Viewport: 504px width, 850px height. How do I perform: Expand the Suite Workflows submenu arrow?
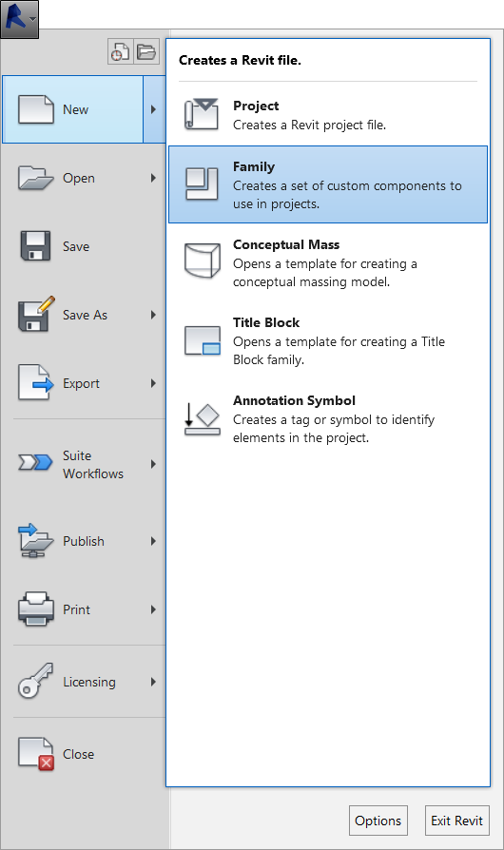[153, 464]
